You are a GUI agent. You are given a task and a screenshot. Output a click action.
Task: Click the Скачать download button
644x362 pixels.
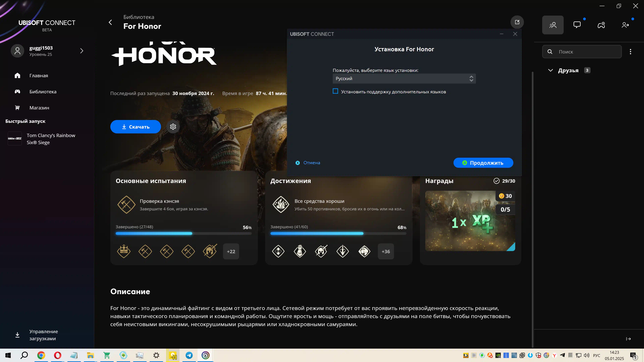[x=136, y=127]
